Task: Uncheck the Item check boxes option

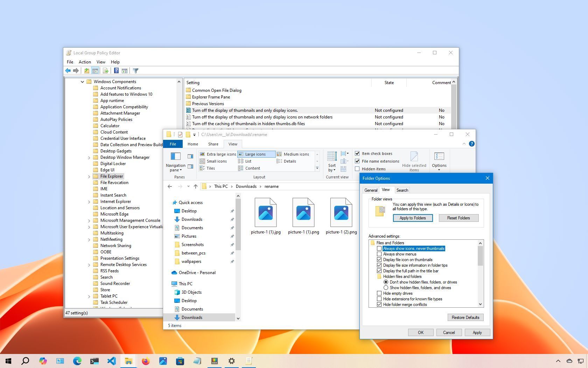Action: point(357,153)
